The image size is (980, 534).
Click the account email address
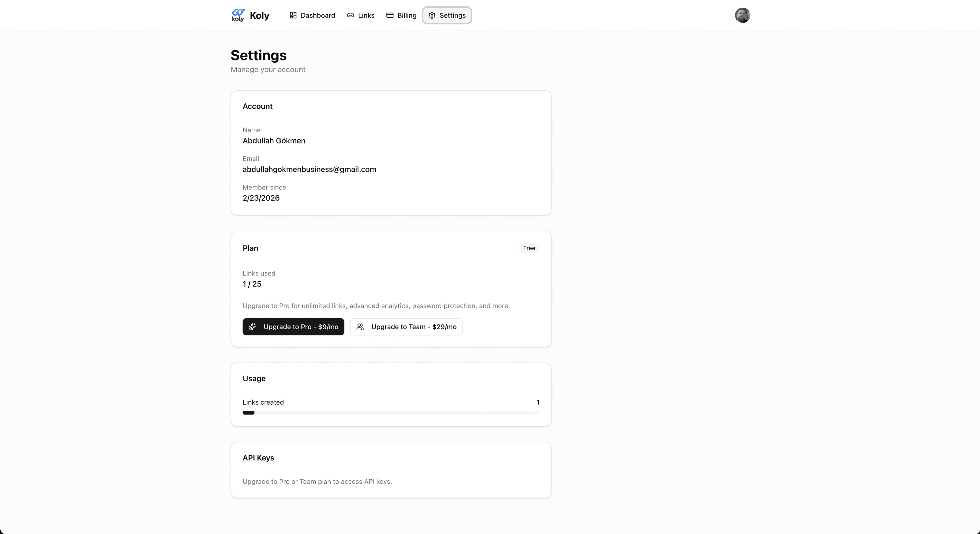(x=309, y=169)
